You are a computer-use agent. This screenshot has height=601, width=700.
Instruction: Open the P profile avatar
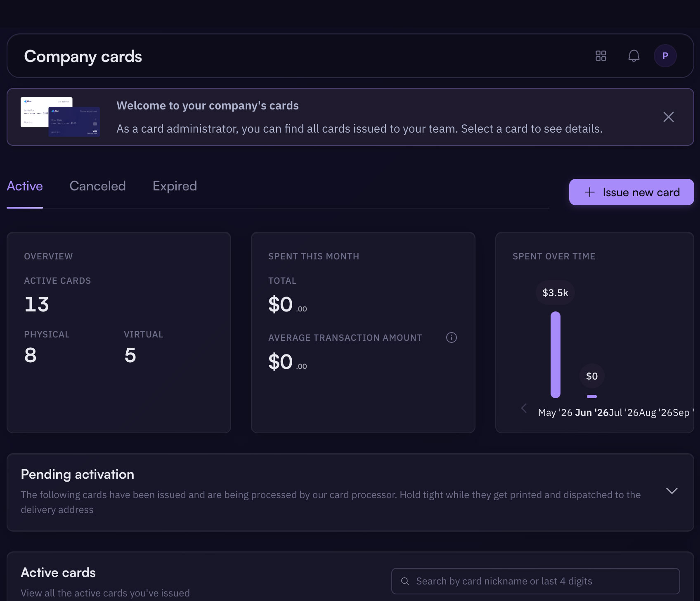(665, 56)
